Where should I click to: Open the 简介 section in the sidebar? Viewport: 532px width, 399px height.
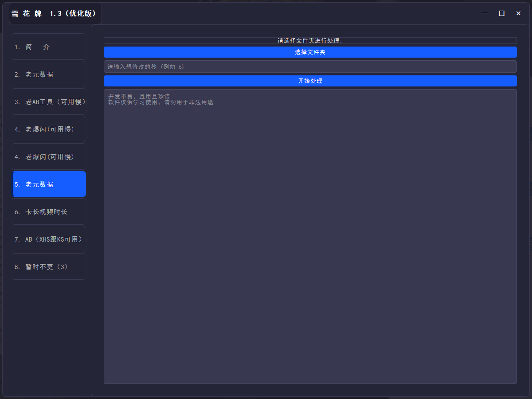(49, 47)
